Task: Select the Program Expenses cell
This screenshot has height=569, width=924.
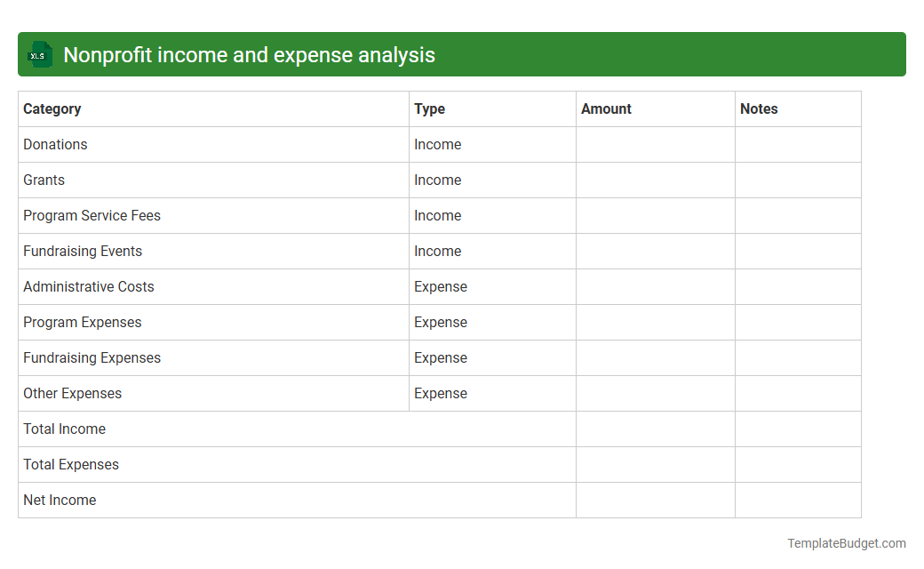Action: click(82, 322)
